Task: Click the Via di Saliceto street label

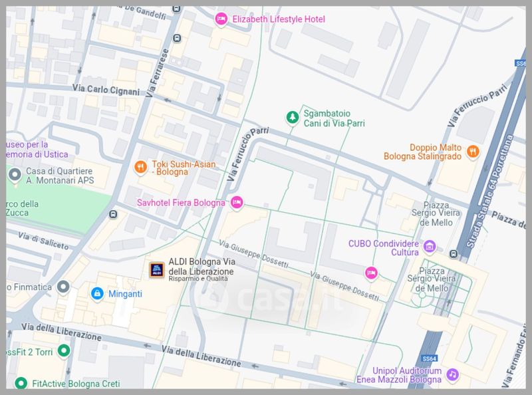Action: coord(43,241)
